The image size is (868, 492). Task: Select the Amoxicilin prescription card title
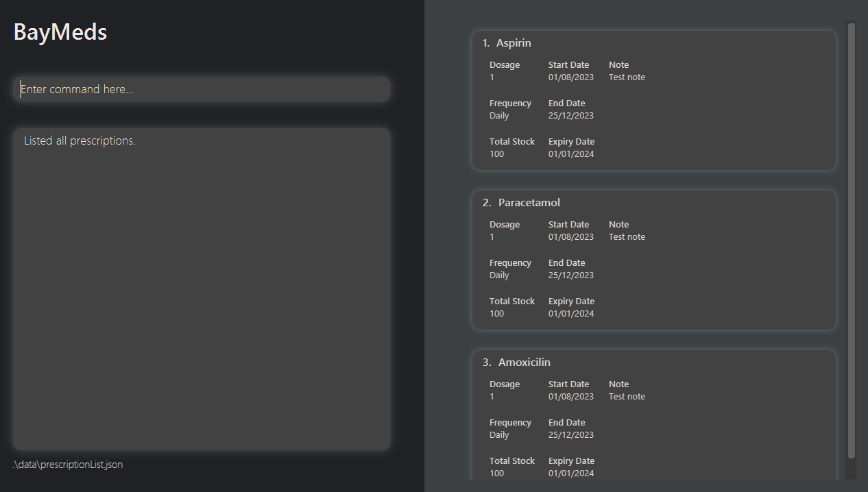click(525, 362)
